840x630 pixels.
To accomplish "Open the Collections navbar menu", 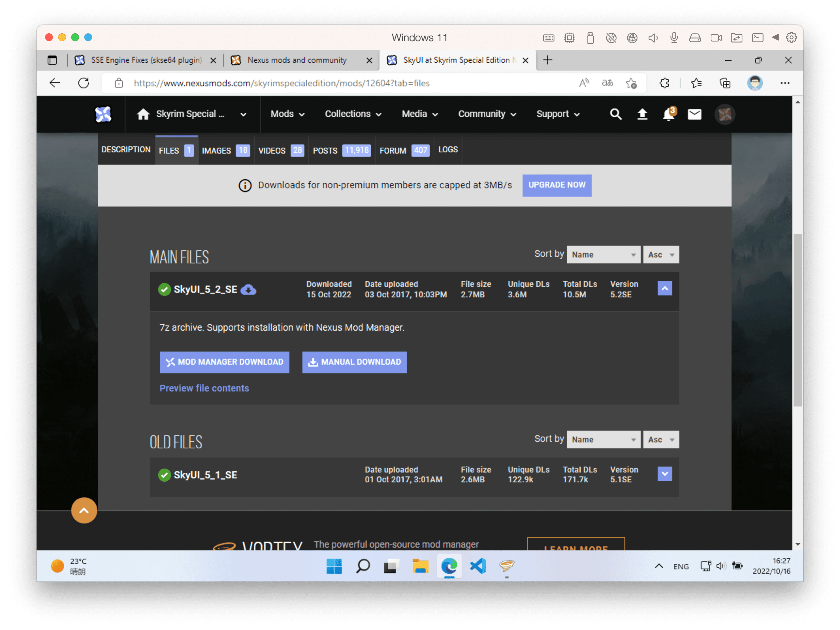I will [353, 114].
